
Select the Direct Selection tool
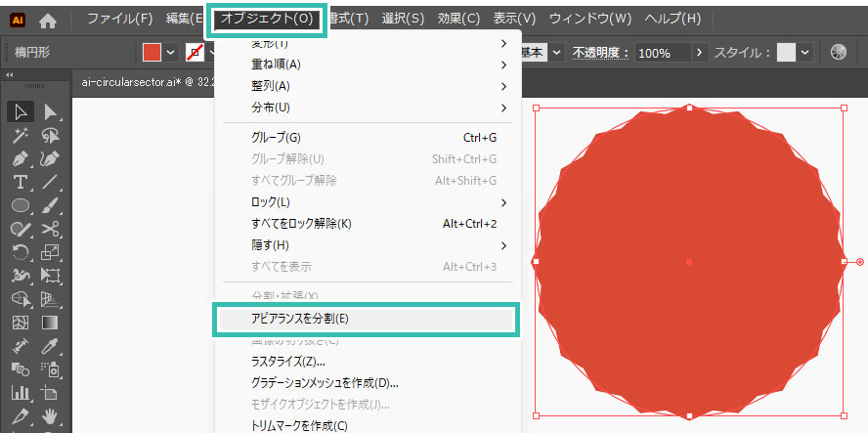pos(50,111)
